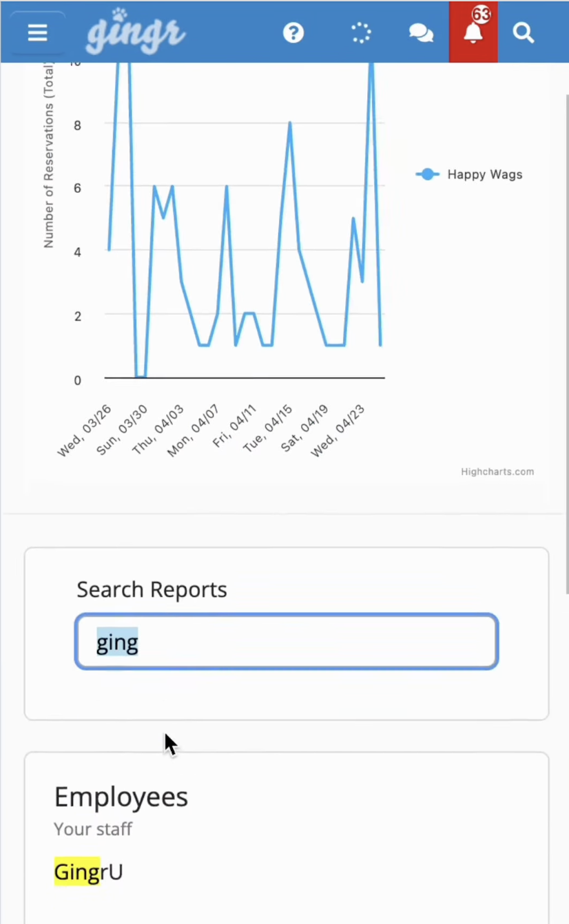Focus the Search Reports text field
The width and height of the screenshot is (569, 924).
286,642
